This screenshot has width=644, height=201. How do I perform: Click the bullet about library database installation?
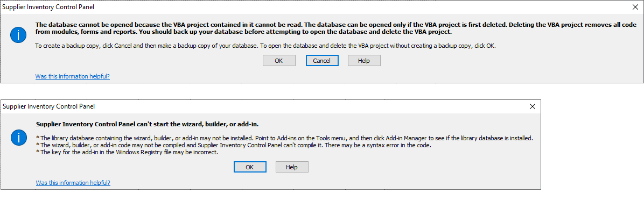[284, 138]
